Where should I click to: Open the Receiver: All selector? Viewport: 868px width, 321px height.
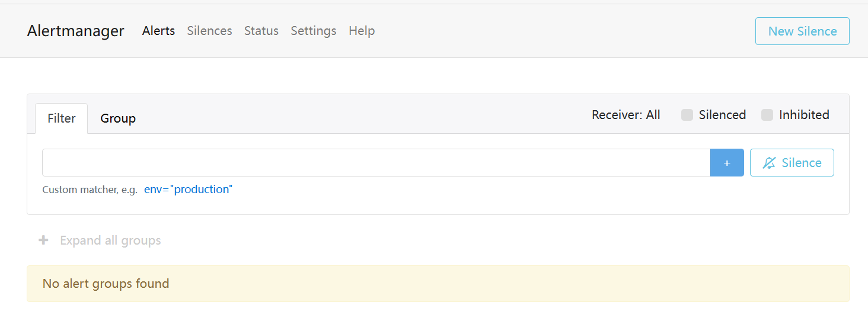coord(626,115)
